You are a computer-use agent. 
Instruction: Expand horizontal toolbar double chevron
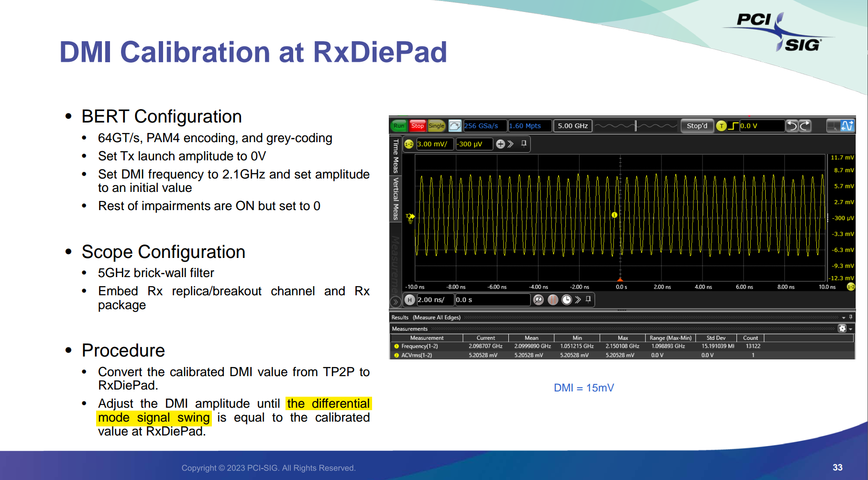point(578,300)
